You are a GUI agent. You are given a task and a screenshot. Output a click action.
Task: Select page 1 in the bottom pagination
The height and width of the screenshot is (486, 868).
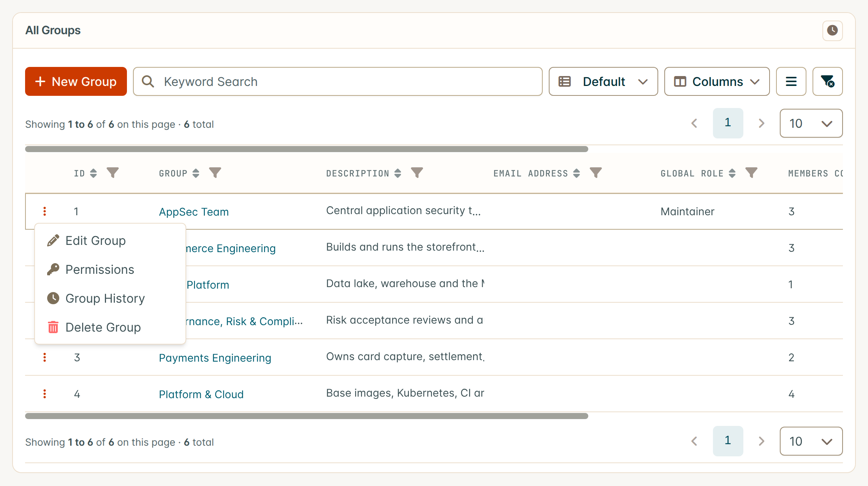(x=728, y=441)
